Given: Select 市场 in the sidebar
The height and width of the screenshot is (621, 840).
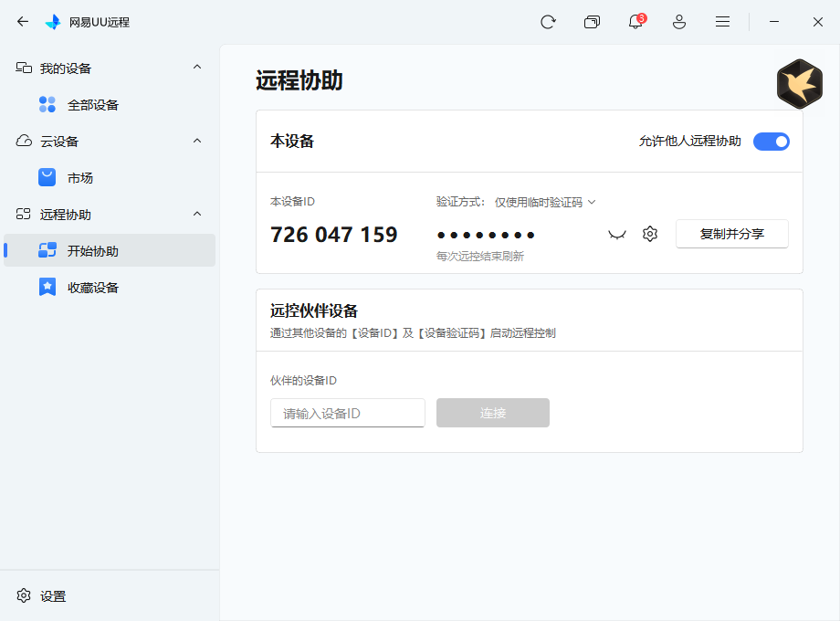Looking at the screenshot, I should pos(110,177).
